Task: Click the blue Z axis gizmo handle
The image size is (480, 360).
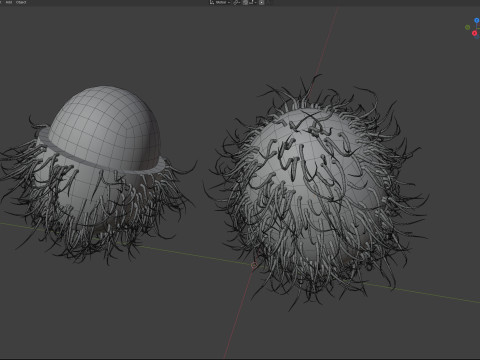Action: click(477, 21)
